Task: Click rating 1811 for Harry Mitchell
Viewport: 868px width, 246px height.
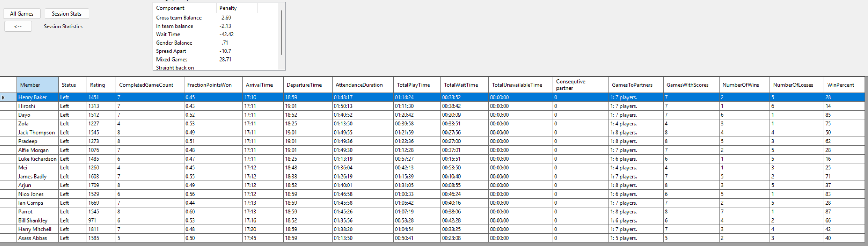Action: [101, 229]
